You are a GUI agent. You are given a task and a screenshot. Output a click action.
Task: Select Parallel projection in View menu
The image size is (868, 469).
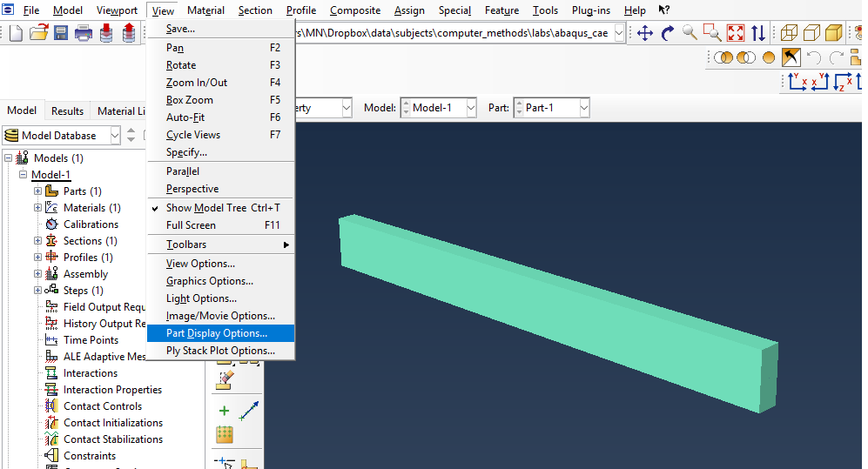183,171
